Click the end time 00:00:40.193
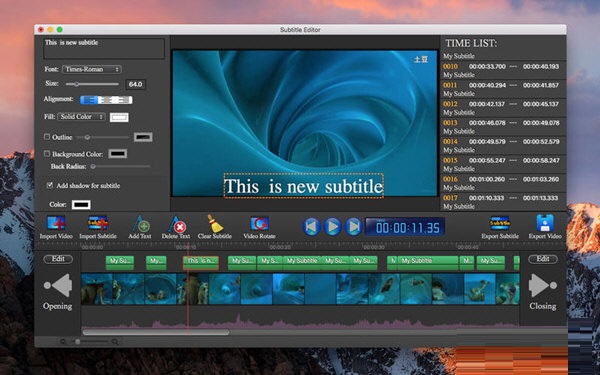Screen dimensions: 600x375 [541, 67]
